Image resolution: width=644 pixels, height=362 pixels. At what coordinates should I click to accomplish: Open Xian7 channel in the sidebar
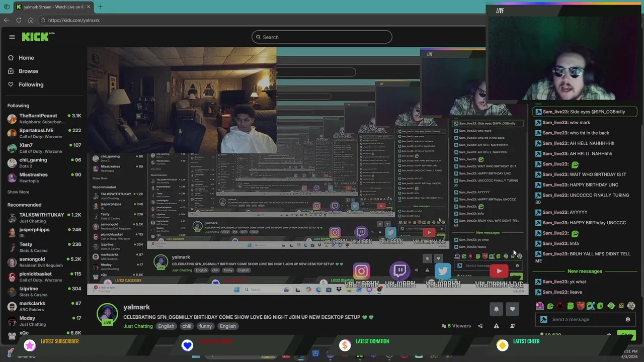[44, 148]
